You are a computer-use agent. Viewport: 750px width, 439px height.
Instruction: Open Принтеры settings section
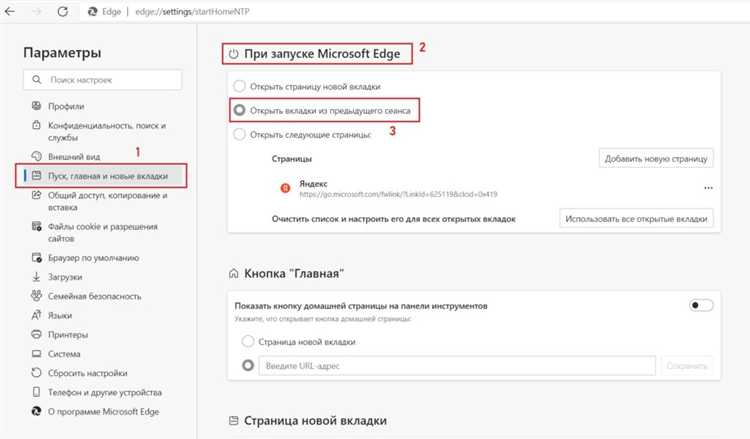68,335
